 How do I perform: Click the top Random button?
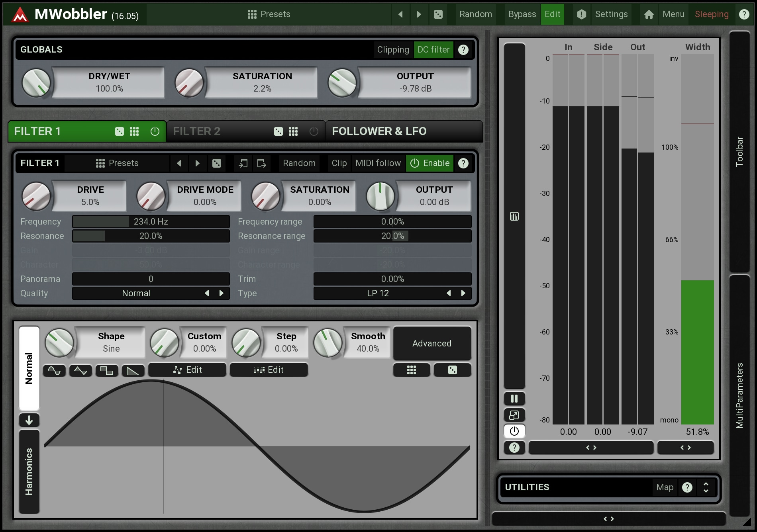[475, 14]
